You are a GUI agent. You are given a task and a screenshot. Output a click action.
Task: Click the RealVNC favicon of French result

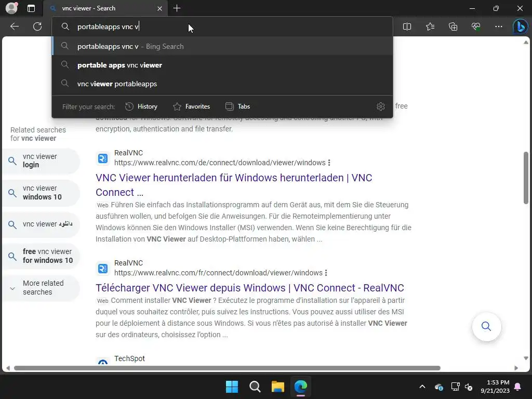point(103,269)
